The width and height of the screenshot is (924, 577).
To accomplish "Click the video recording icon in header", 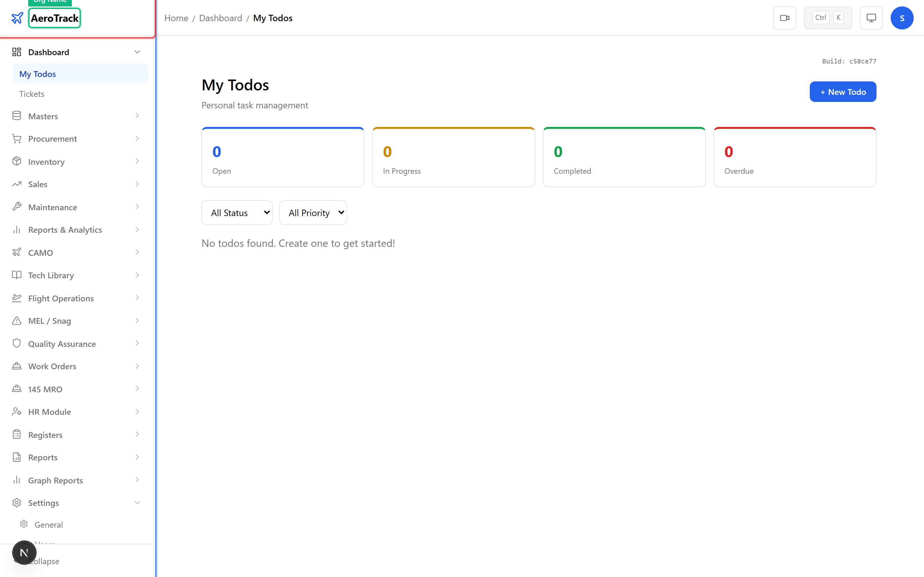I will click(785, 18).
